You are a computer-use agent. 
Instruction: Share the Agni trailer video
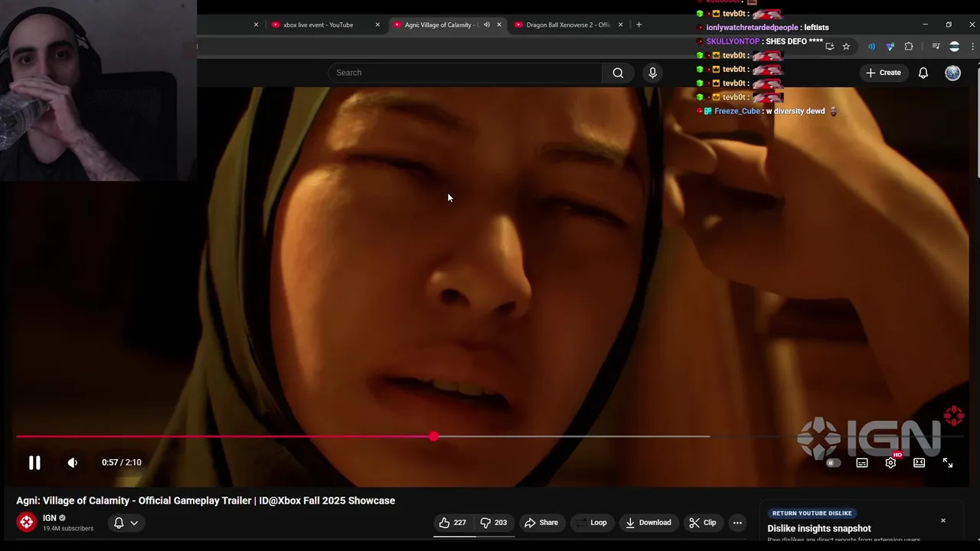pos(541,523)
